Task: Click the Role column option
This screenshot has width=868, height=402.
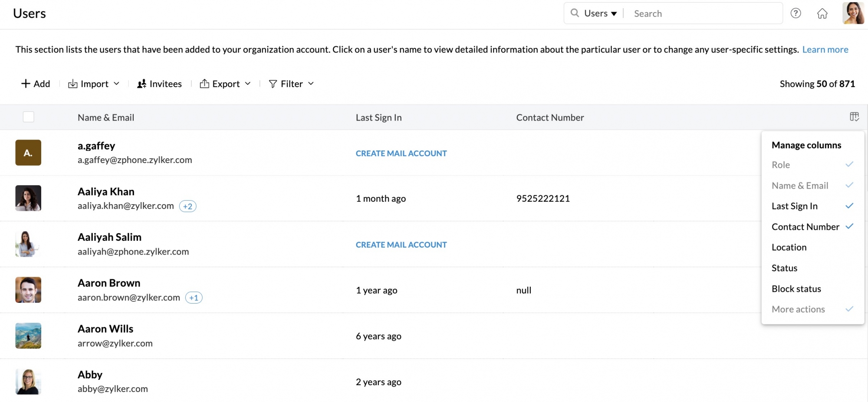Action: [x=812, y=165]
